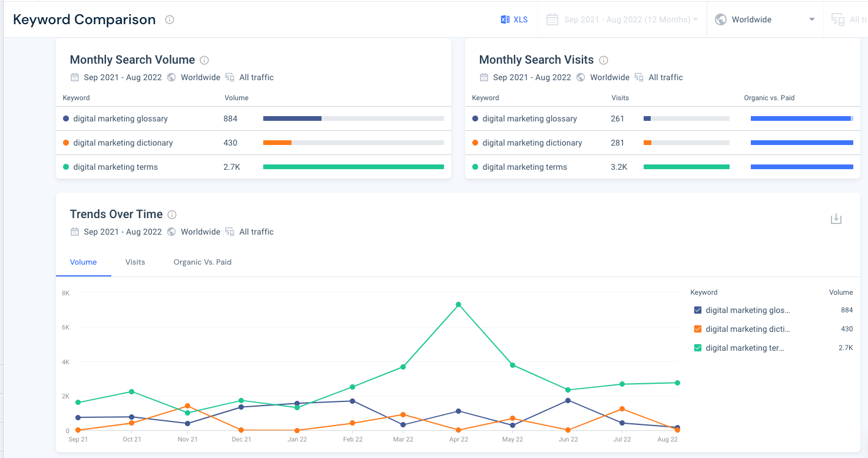Toggle the digital marketing terms legend checkbox

pos(698,348)
